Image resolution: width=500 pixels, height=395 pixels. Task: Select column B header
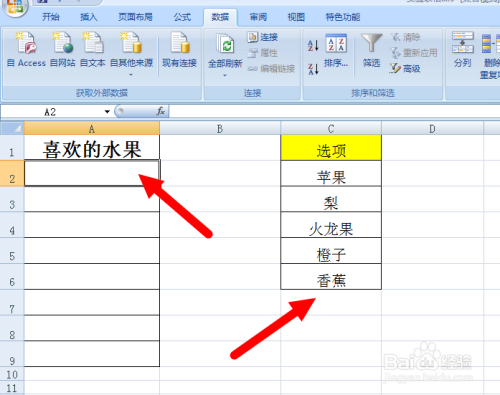(x=220, y=128)
